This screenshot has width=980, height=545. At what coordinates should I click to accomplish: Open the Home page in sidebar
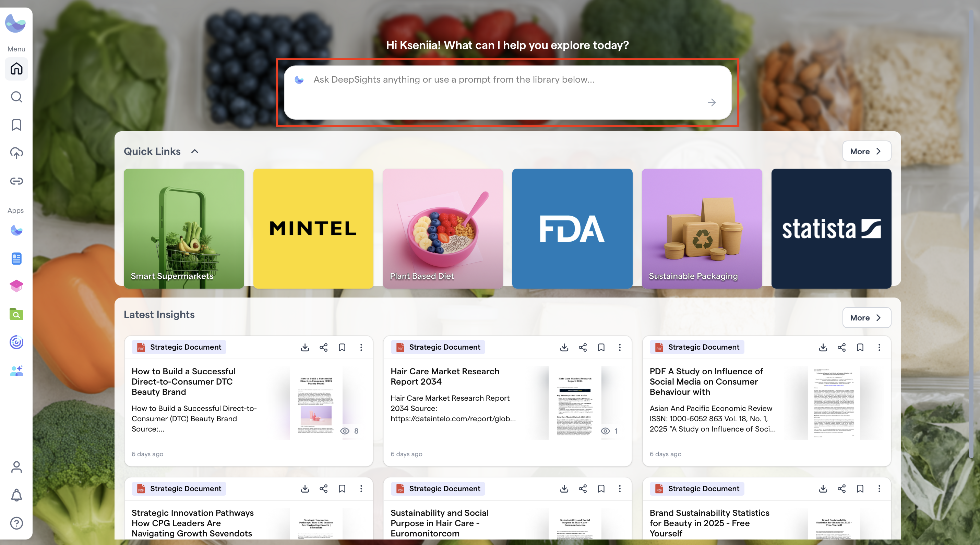[x=16, y=69]
